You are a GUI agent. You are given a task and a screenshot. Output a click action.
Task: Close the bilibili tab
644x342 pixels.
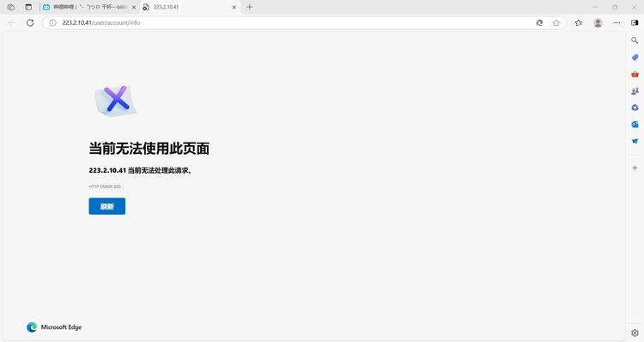[x=134, y=8]
